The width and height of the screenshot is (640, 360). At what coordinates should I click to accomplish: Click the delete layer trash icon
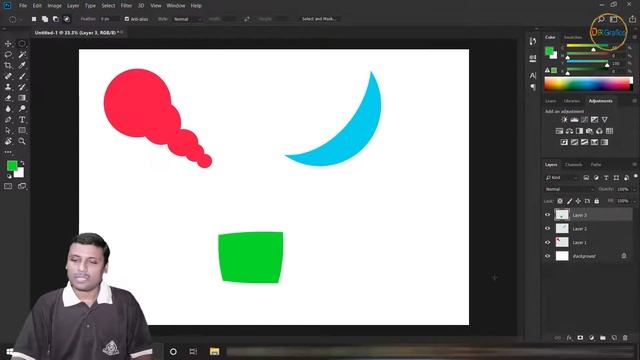pyautogui.click(x=625, y=338)
